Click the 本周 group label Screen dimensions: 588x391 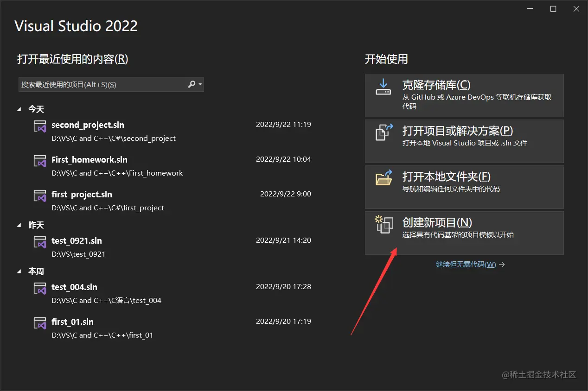coord(36,271)
